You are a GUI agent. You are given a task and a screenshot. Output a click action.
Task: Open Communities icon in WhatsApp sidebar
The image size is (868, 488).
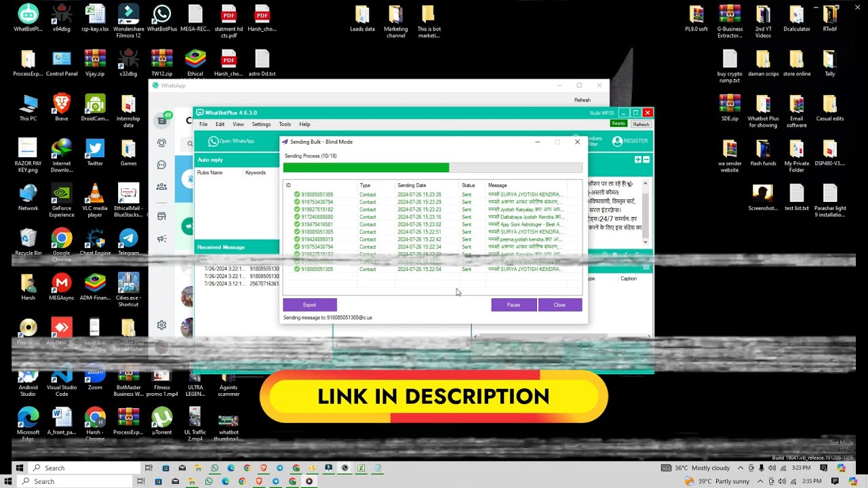[161, 186]
